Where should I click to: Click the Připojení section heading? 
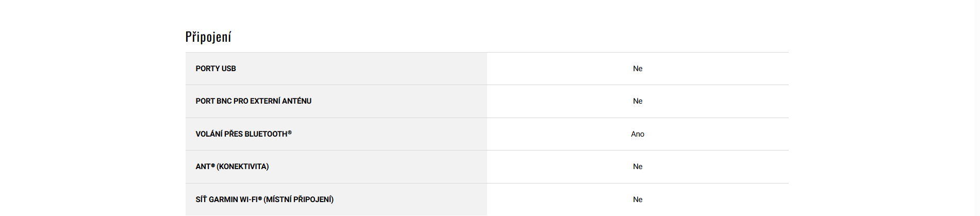point(208,37)
